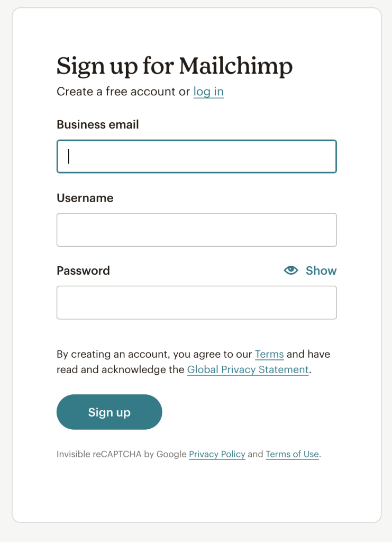Click the 'Create a free account or' text

click(x=123, y=92)
